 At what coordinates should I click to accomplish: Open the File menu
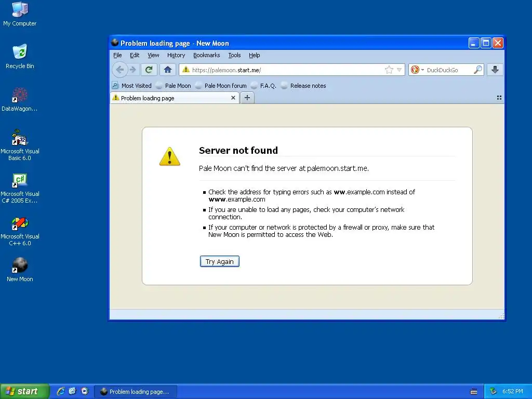[x=117, y=55]
